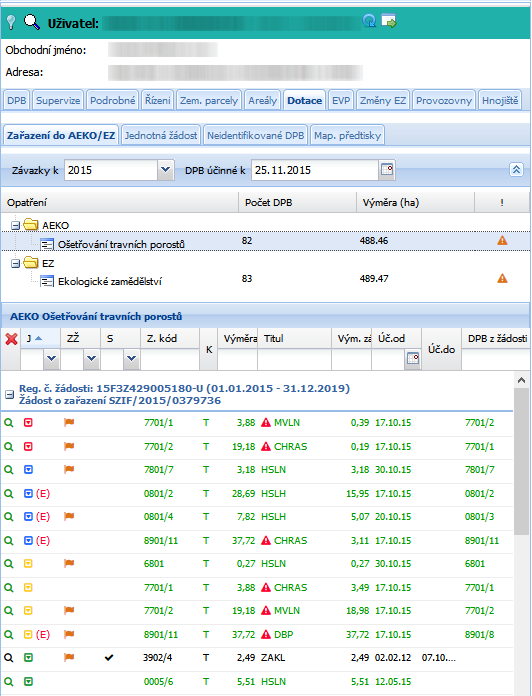Click orange flag in 7701/2 MVLN row

pos(69,610)
